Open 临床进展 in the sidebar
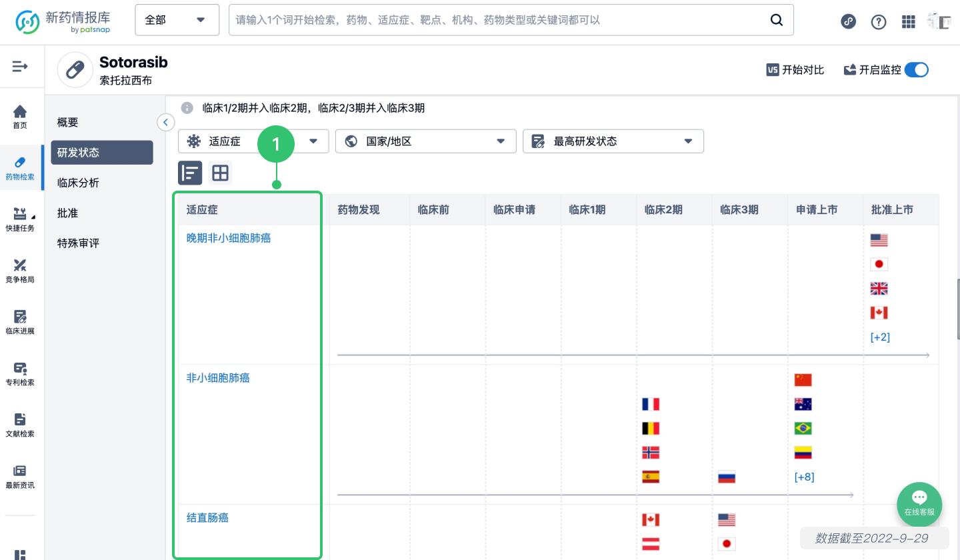The image size is (960, 560). pos(21,323)
